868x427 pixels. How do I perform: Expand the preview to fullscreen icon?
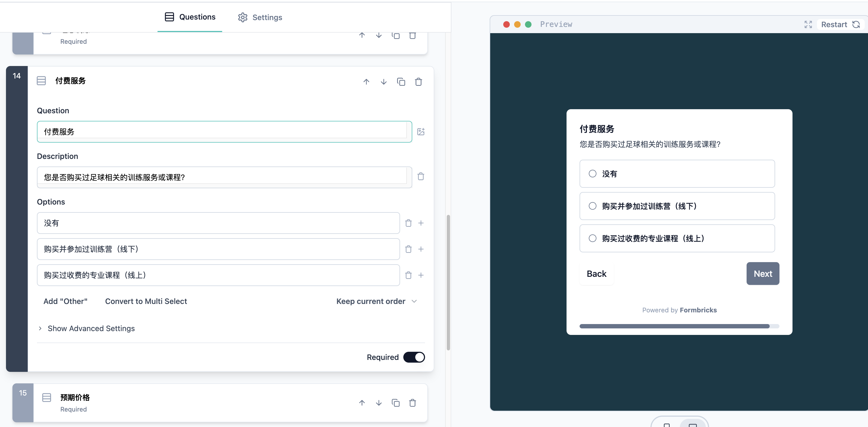tap(808, 24)
